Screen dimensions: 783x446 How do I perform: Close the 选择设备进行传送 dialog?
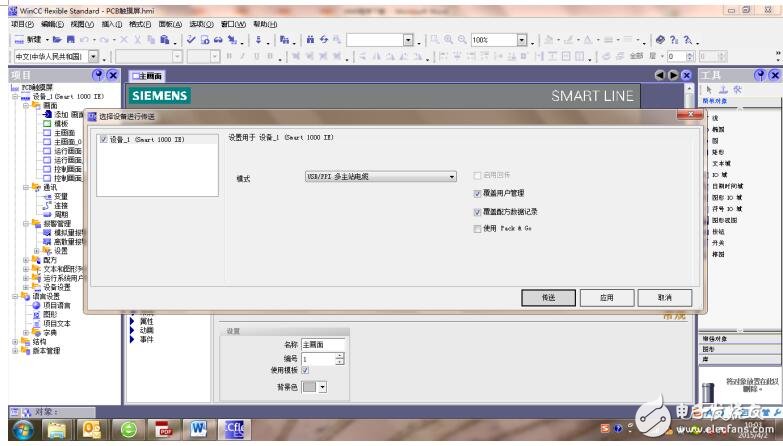[691, 114]
